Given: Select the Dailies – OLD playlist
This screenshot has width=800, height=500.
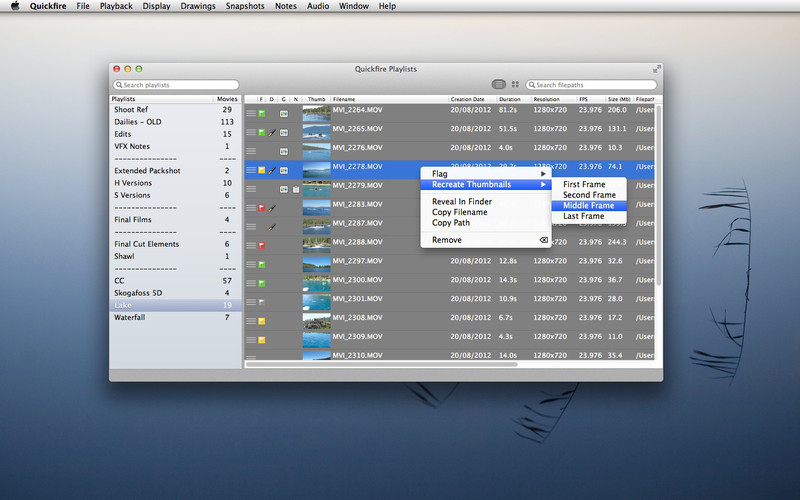Looking at the screenshot, I should tap(175, 122).
